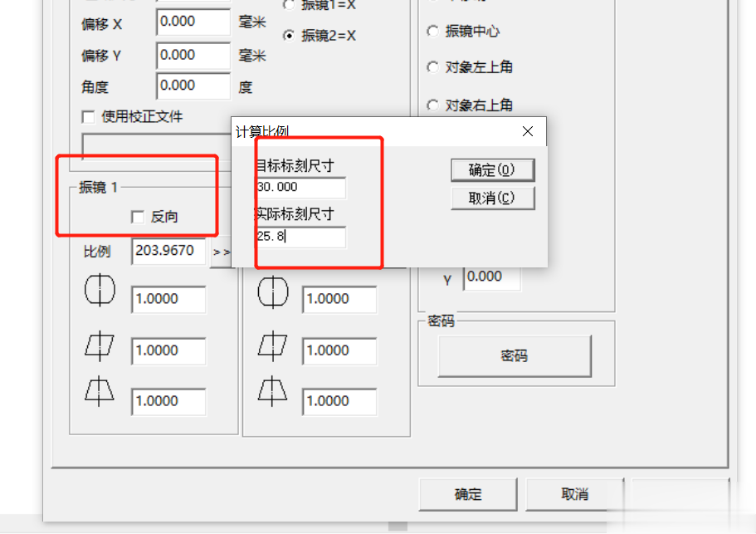Click 取消(C) in the 计算比例 dialog
This screenshot has height=534, width=756.
[x=493, y=198]
